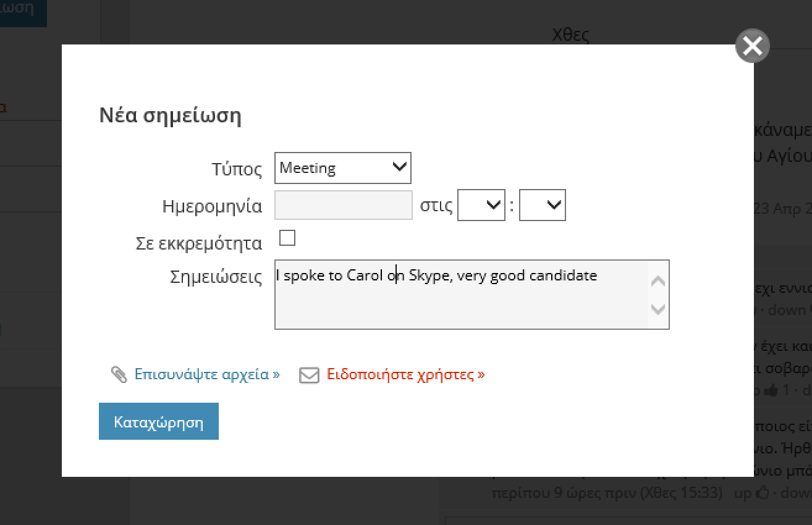This screenshot has width=812, height=525.
Task: Click the 'up' vote text in bottom comment
Action: click(743, 493)
